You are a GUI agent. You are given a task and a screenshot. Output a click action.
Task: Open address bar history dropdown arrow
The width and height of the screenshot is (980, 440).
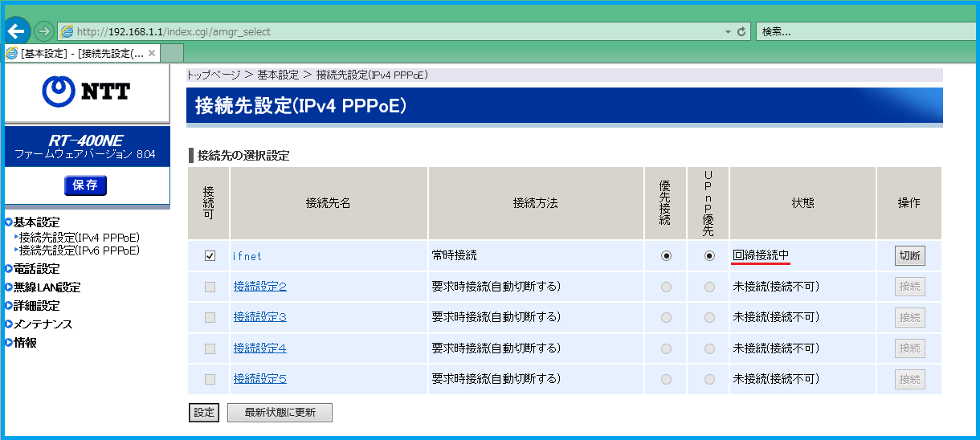pos(728,32)
